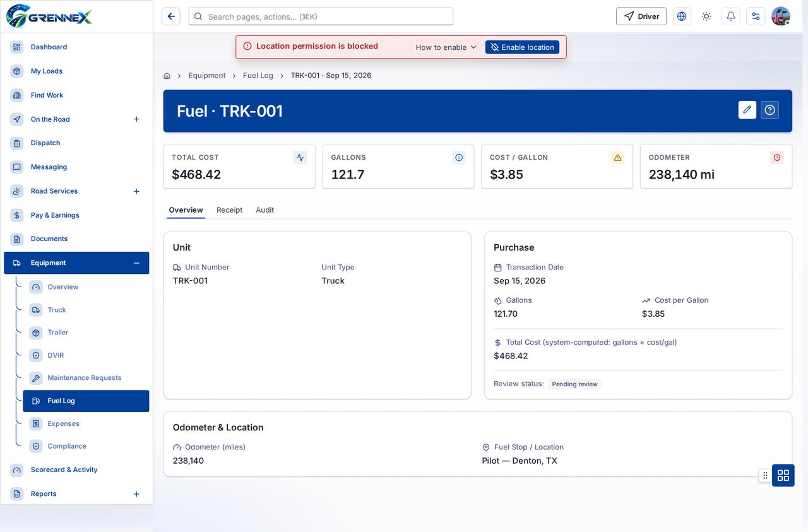
Task: Click the edit pencil icon on Fuel header
Action: (747, 110)
